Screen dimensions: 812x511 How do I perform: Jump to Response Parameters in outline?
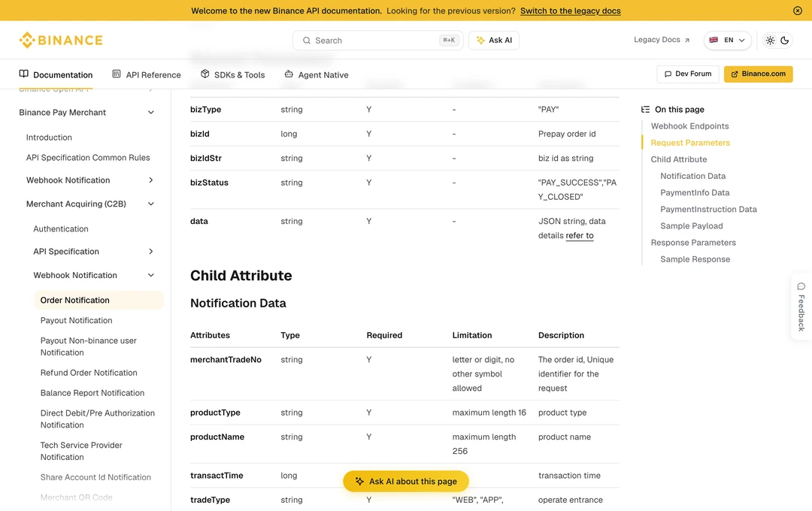[x=693, y=242]
